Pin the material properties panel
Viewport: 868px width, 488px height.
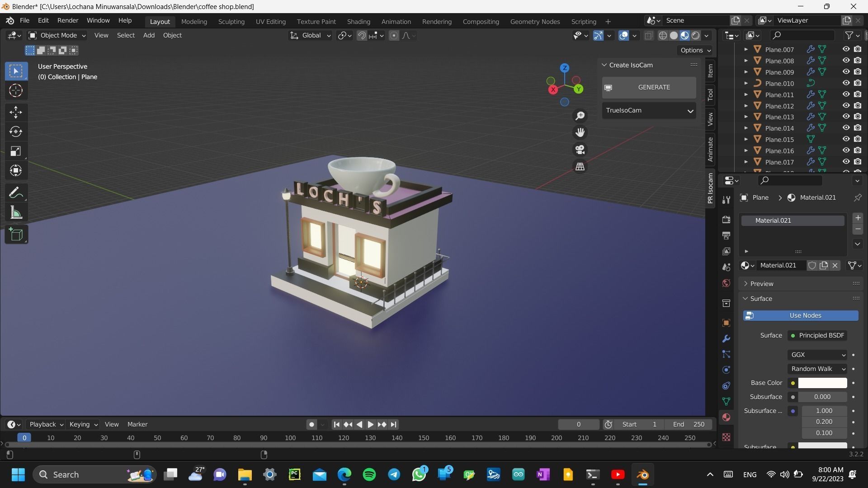(857, 197)
